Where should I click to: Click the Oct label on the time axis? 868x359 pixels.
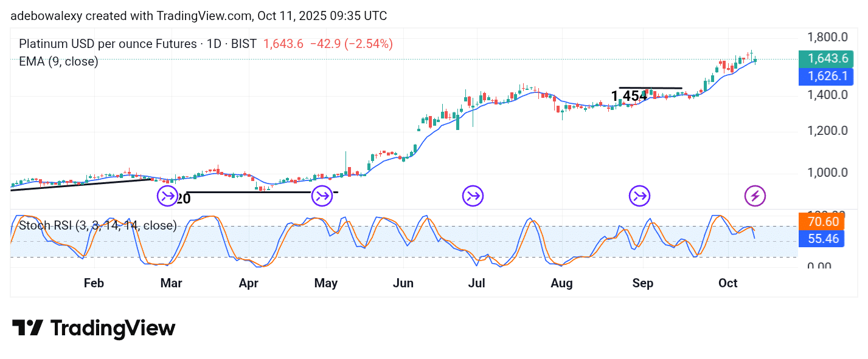coord(727,284)
